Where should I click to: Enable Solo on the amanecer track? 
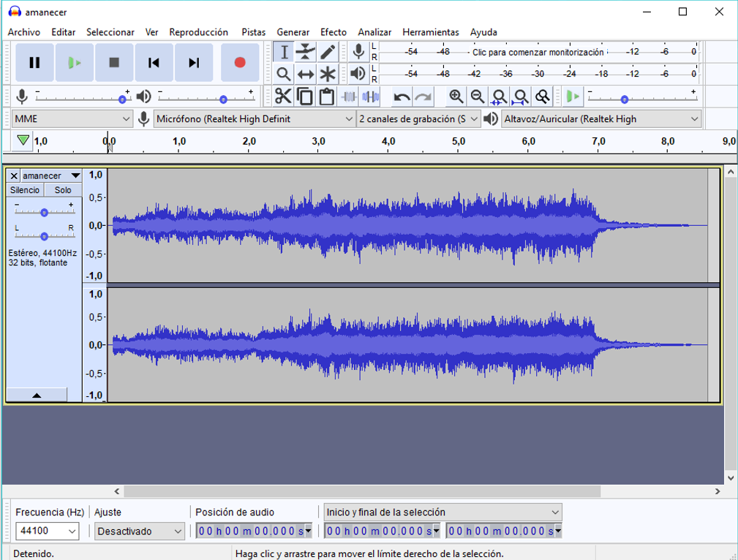[62, 189]
